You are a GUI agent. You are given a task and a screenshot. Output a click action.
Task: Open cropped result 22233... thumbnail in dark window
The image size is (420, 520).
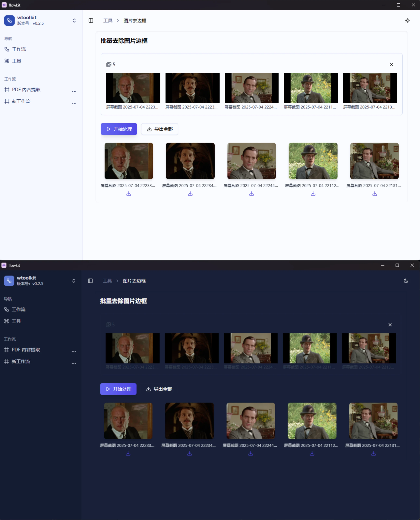pyautogui.click(x=128, y=421)
